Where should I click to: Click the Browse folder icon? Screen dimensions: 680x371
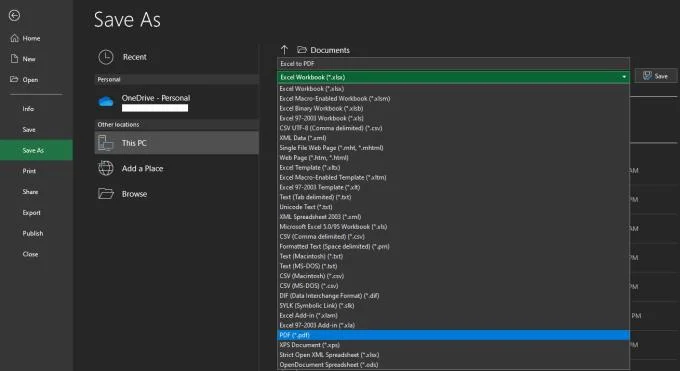[x=106, y=194]
